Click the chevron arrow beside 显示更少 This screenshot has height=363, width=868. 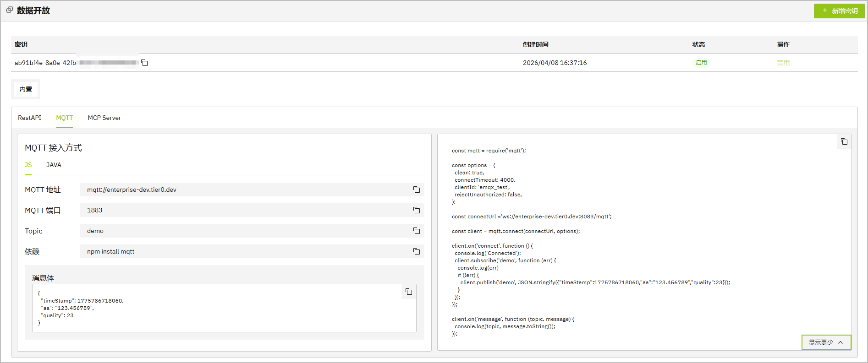point(841,342)
